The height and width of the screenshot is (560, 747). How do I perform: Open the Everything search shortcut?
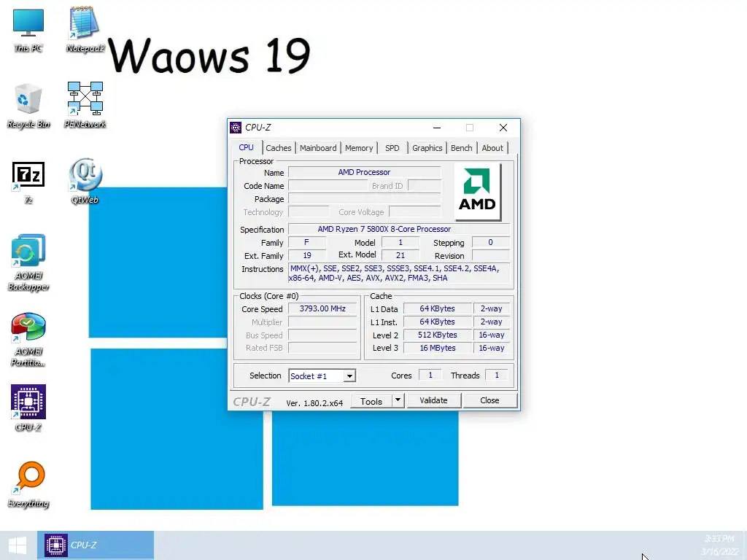pos(28,485)
